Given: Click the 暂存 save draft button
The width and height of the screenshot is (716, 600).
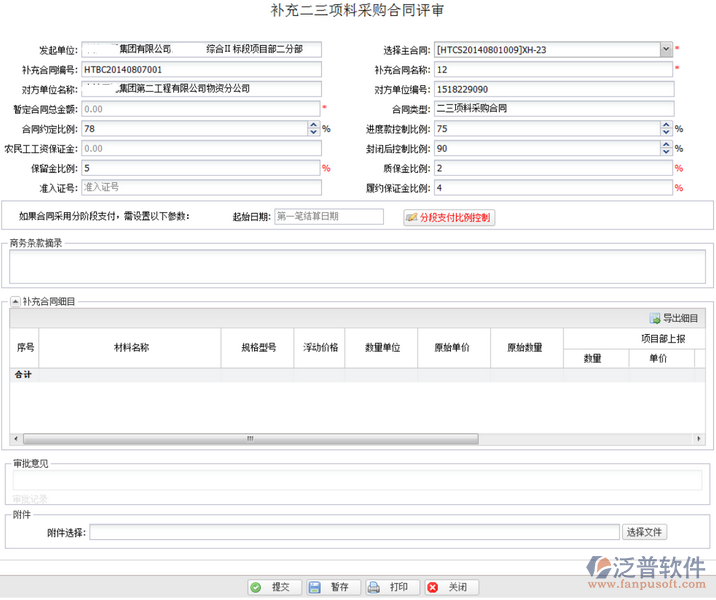Looking at the screenshot, I should pyautogui.click(x=329, y=587).
